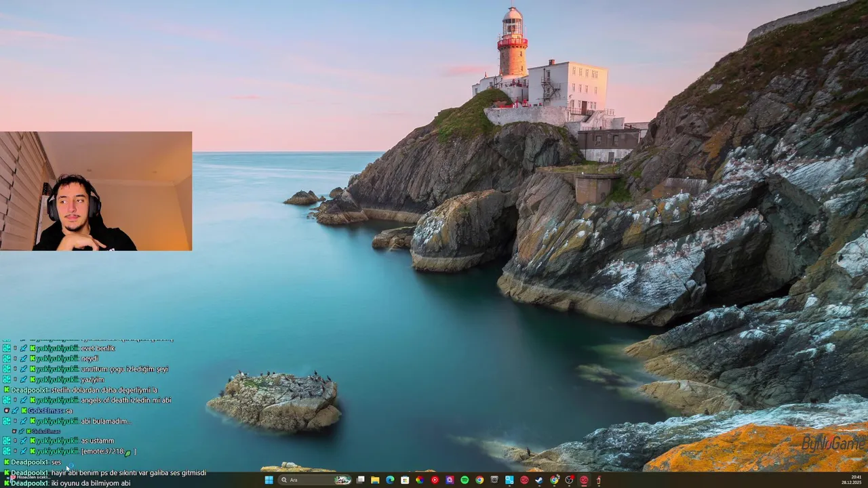The height and width of the screenshot is (488, 868).
Task: Open YouTube Music from the taskbar
Action: click(x=435, y=480)
